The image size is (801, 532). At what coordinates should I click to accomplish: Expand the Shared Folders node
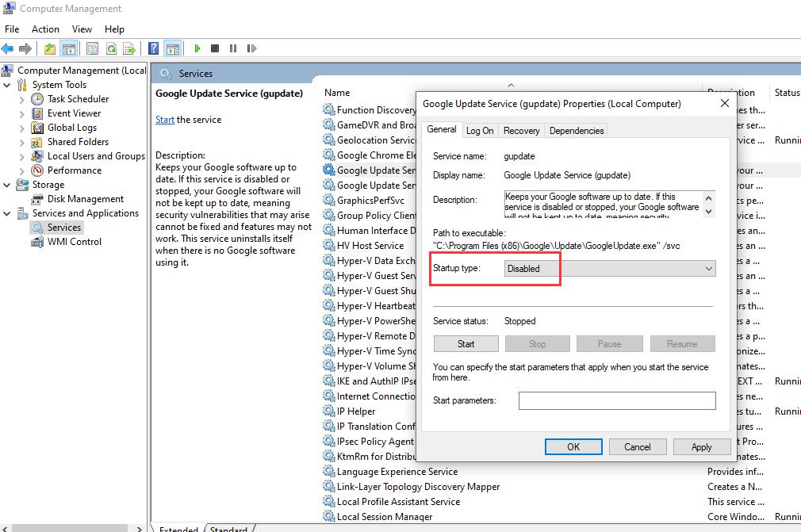point(21,143)
